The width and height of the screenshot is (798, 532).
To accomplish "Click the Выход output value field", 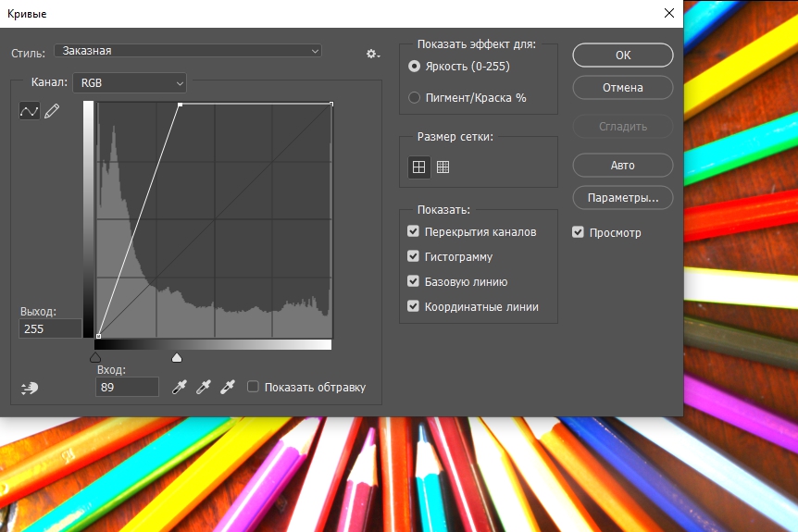I will [x=50, y=328].
